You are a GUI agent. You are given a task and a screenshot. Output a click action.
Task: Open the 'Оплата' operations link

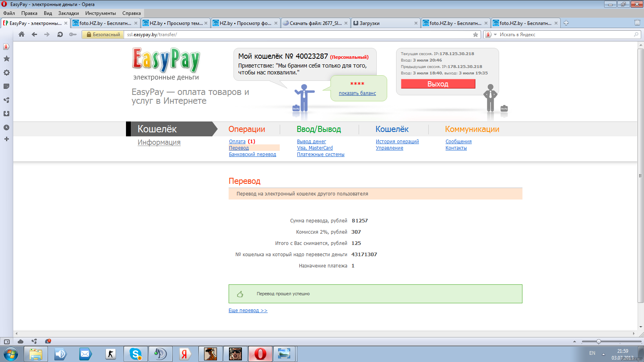(x=237, y=142)
